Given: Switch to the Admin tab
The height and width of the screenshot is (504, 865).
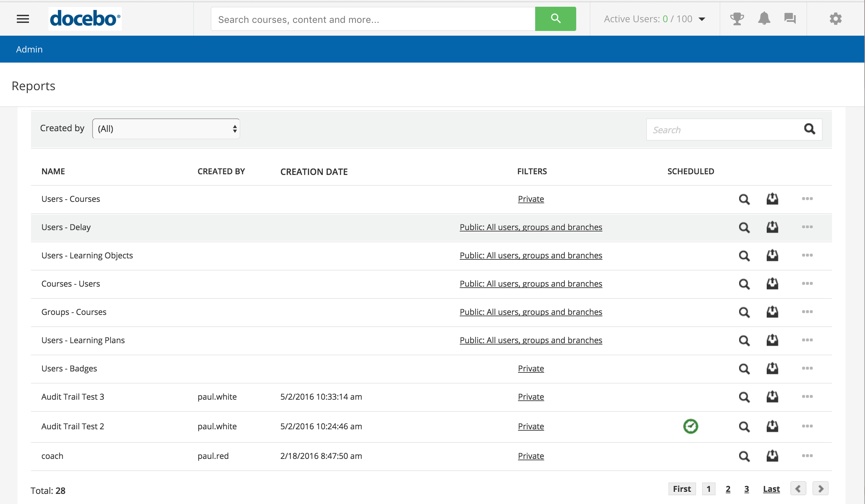Looking at the screenshot, I should [x=29, y=49].
